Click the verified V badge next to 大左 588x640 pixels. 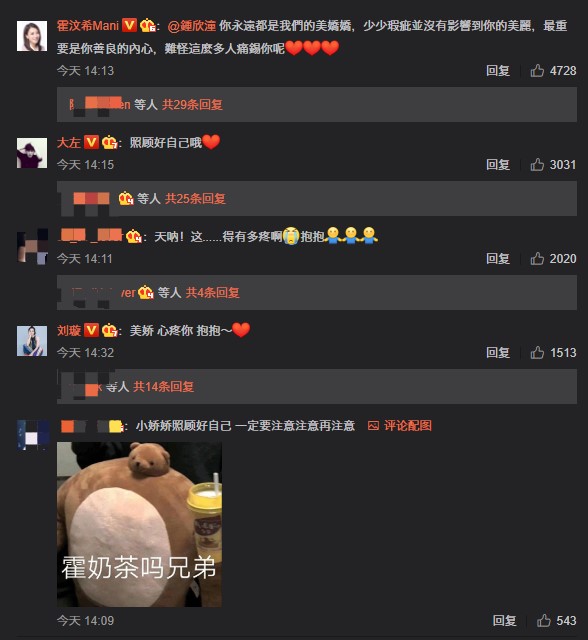coord(91,142)
